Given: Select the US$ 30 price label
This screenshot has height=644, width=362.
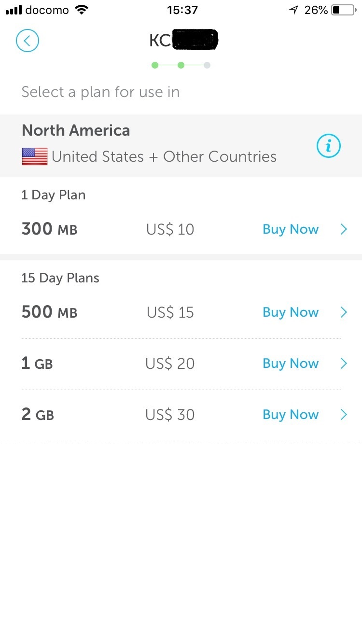Looking at the screenshot, I should click(x=170, y=415).
